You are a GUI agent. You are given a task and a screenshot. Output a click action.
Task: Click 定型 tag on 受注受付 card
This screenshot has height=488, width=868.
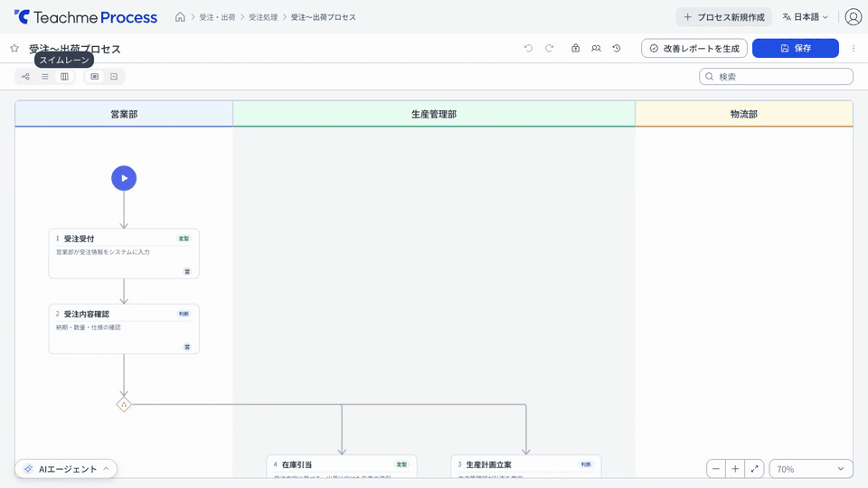[x=184, y=239]
